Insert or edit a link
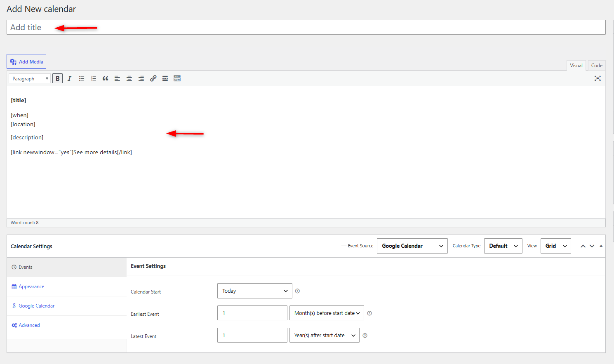 (x=153, y=78)
